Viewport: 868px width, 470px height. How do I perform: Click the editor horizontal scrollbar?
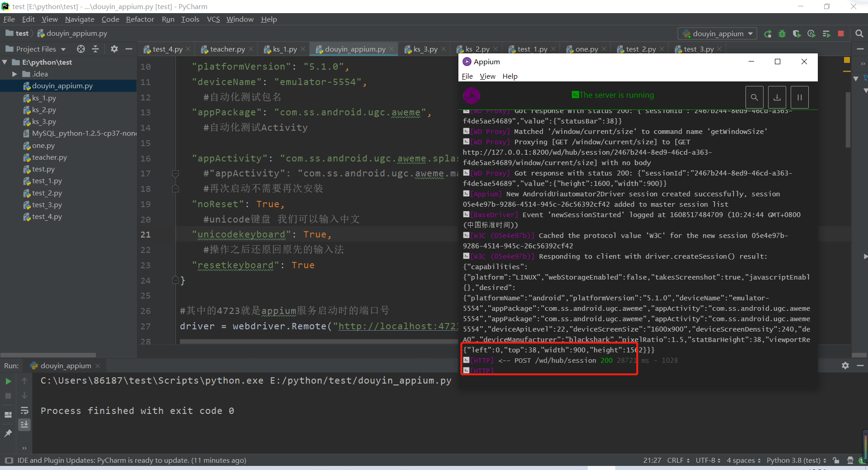click(319, 342)
